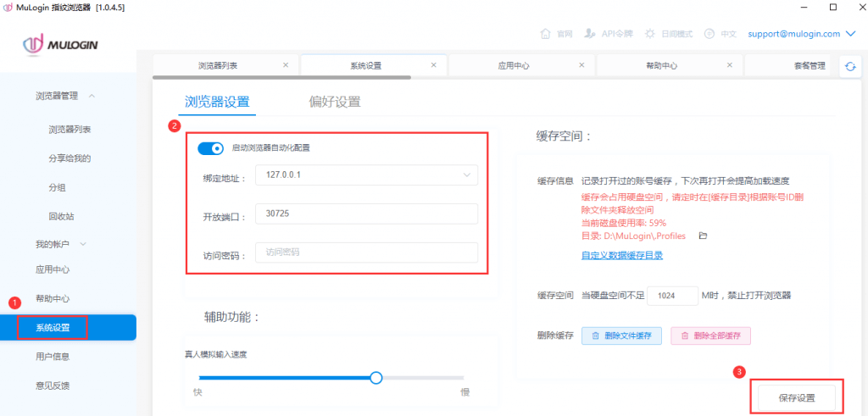868x416 pixels.
Task: Switch to the 偏好设置 tab
Action: click(335, 102)
